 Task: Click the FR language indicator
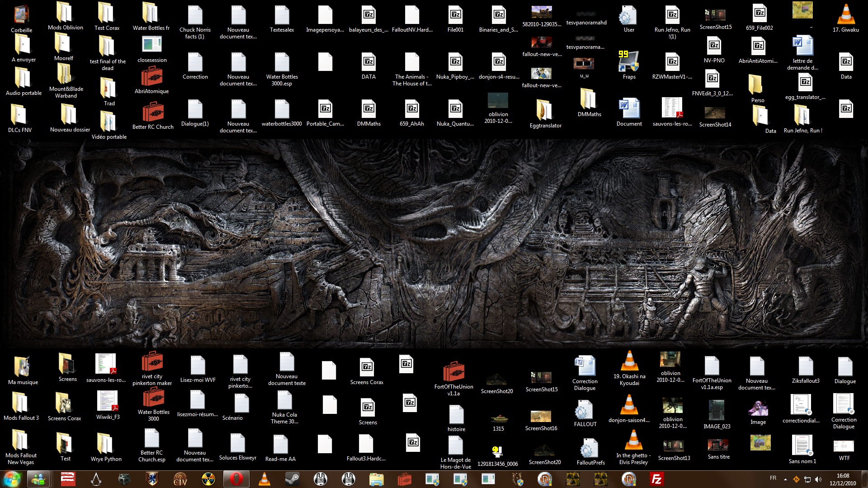(x=773, y=478)
